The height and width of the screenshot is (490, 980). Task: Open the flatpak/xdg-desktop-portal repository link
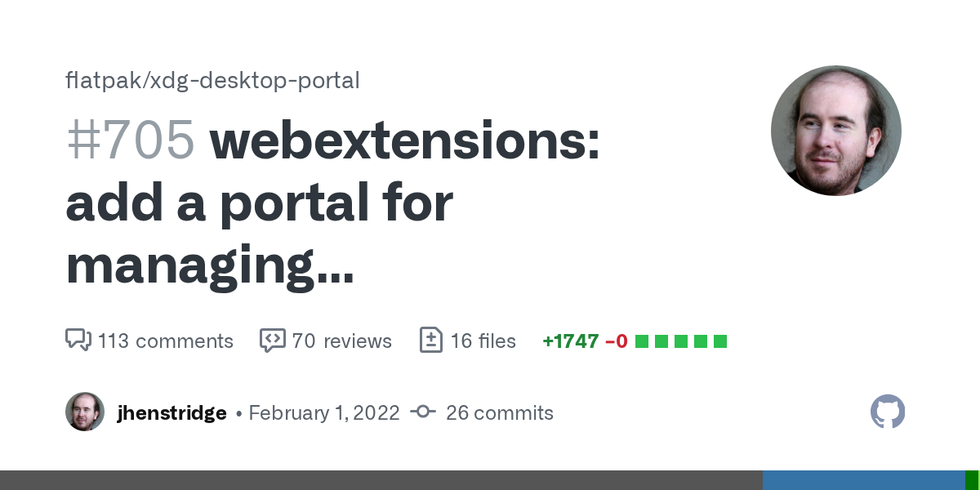click(x=212, y=81)
